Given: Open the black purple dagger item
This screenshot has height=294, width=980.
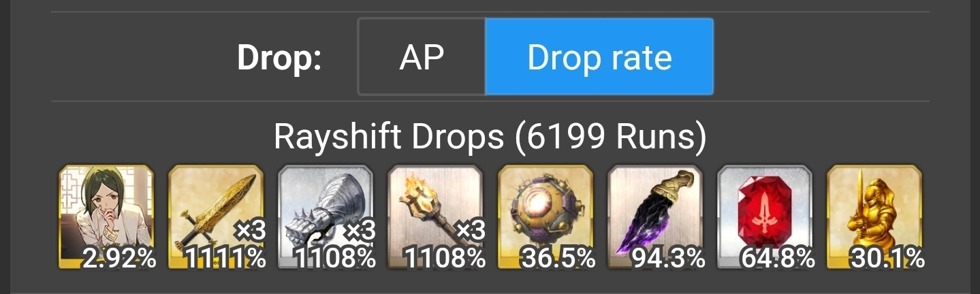Looking at the screenshot, I should point(655,217).
